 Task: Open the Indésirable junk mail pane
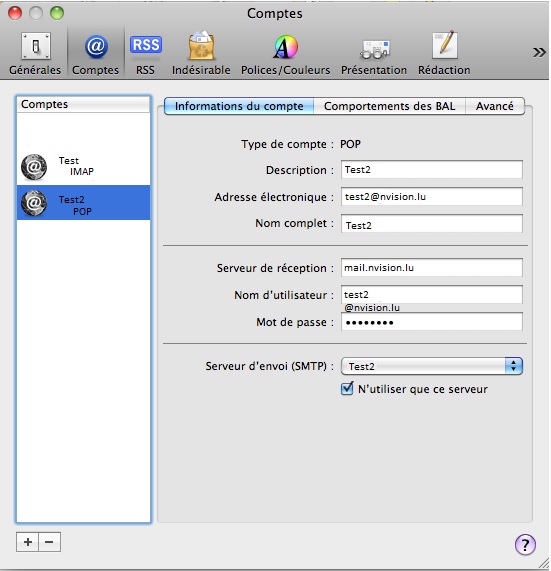(x=201, y=54)
